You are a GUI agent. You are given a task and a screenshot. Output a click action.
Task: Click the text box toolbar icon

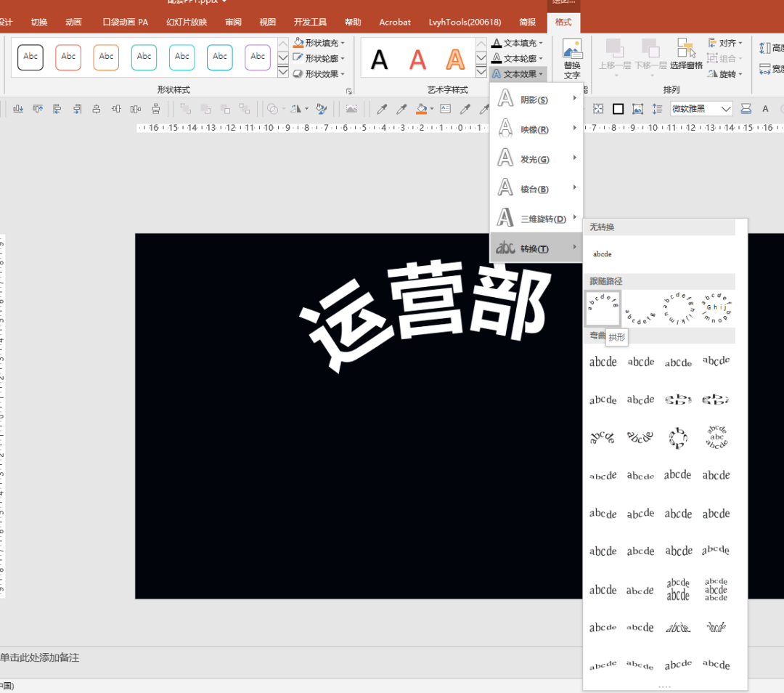tap(446, 108)
